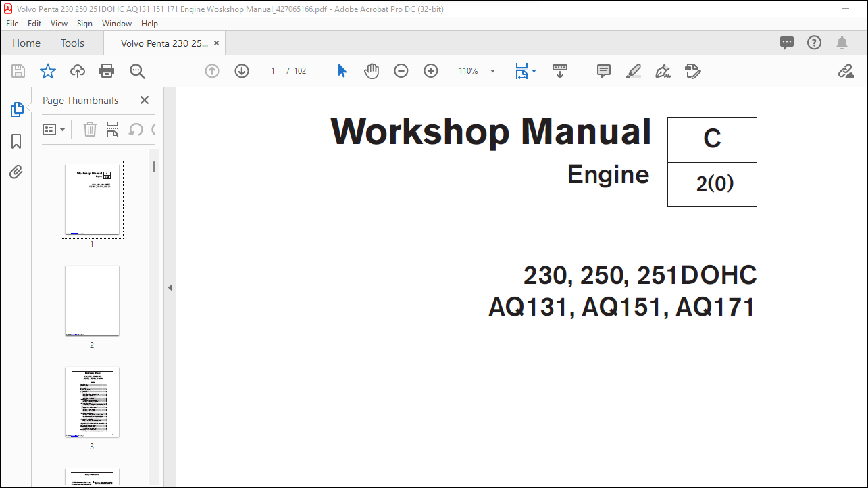
Task: Open the Find text magnifier tool
Action: point(137,71)
